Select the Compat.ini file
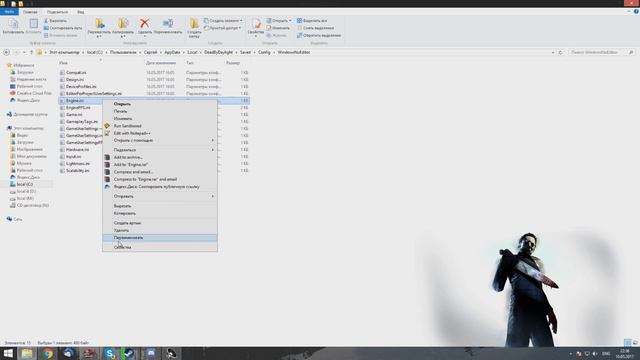The height and width of the screenshot is (360, 640). point(76,73)
